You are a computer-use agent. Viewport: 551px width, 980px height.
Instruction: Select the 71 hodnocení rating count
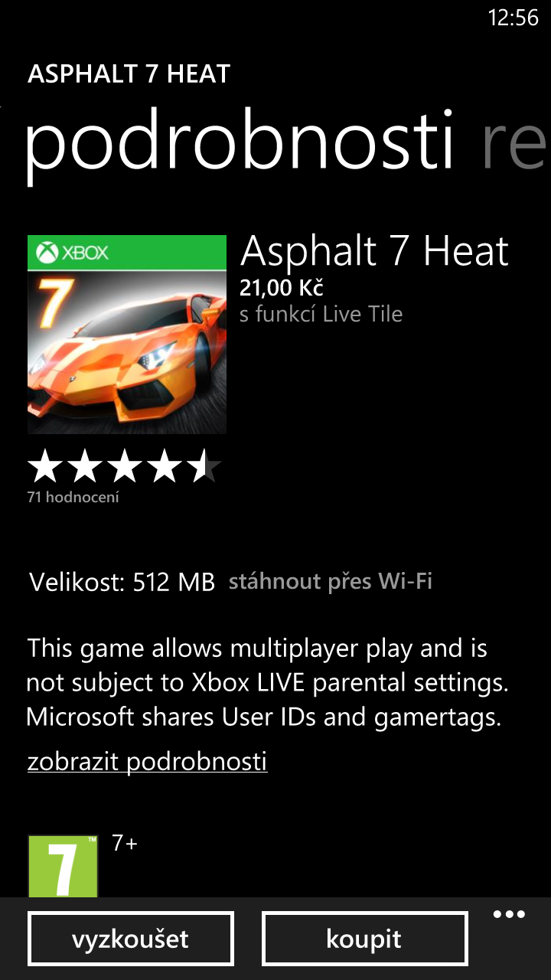pos(73,498)
